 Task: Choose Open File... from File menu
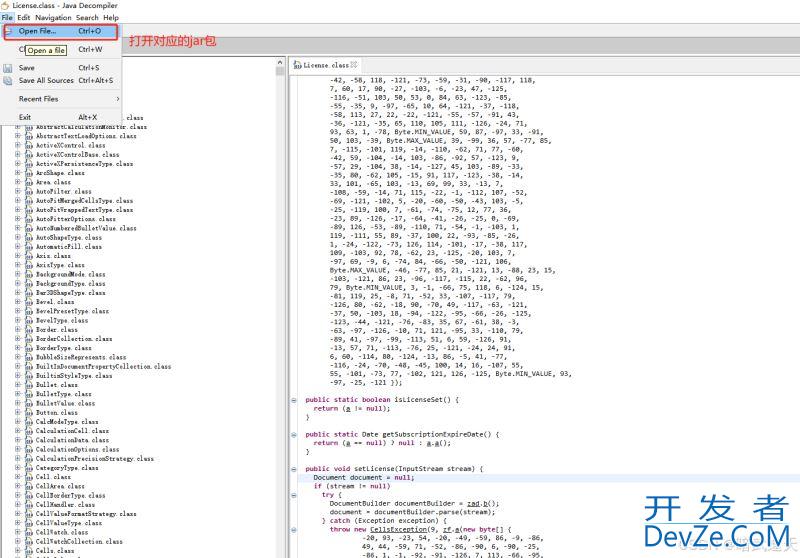tap(61, 31)
